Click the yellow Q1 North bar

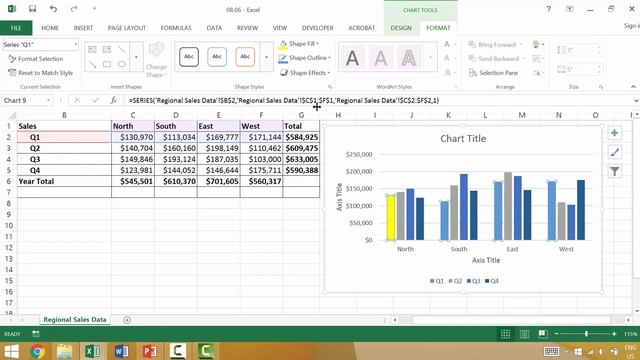(391, 218)
